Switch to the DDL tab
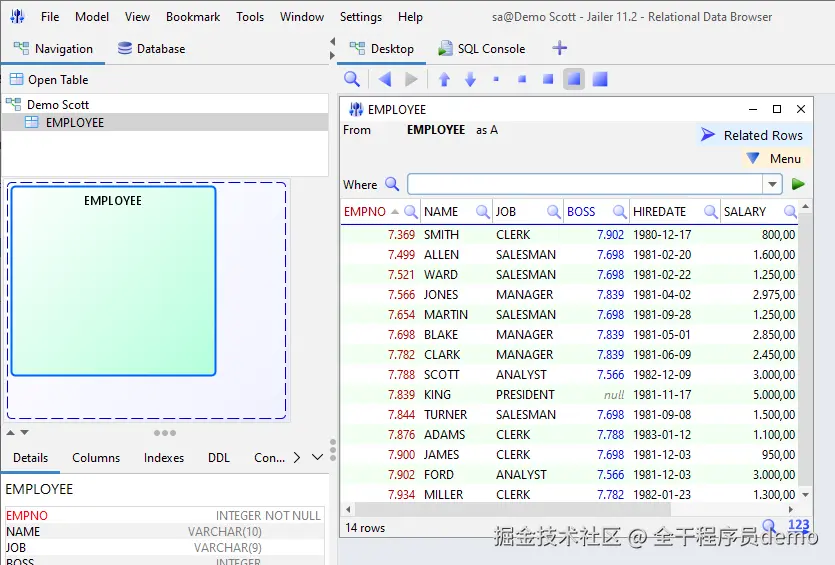This screenshot has height=565, width=835. tap(219, 457)
